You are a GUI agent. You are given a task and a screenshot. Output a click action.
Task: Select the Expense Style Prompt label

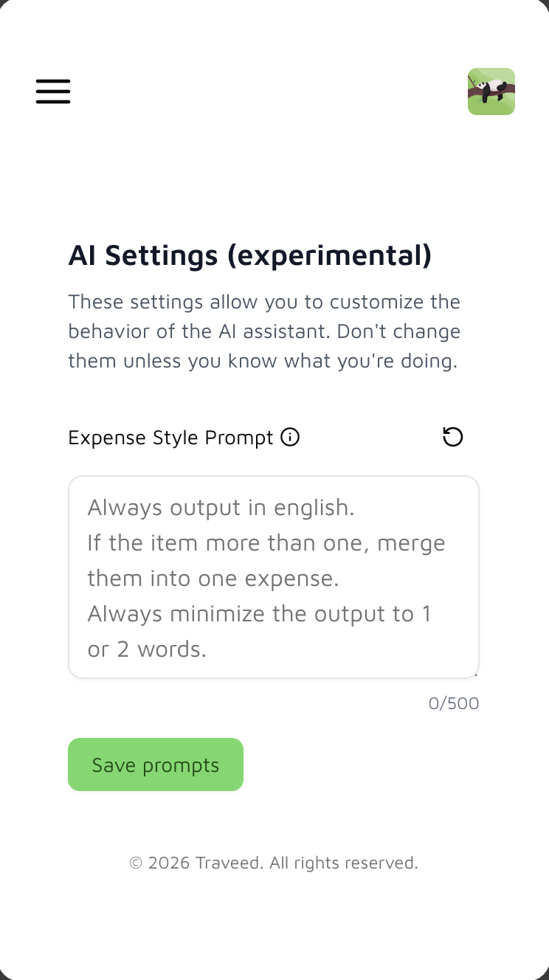[171, 437]
